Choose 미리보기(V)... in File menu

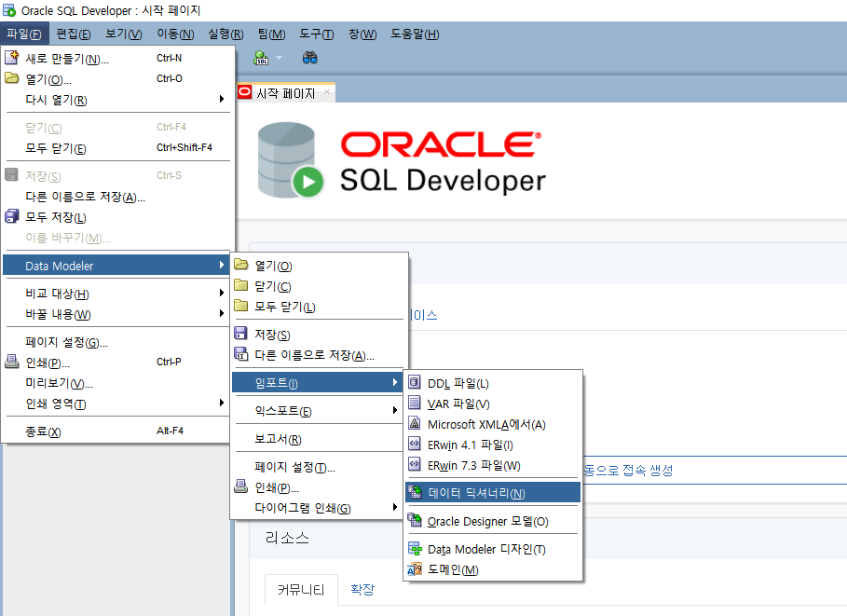click(x=116, y=383)
